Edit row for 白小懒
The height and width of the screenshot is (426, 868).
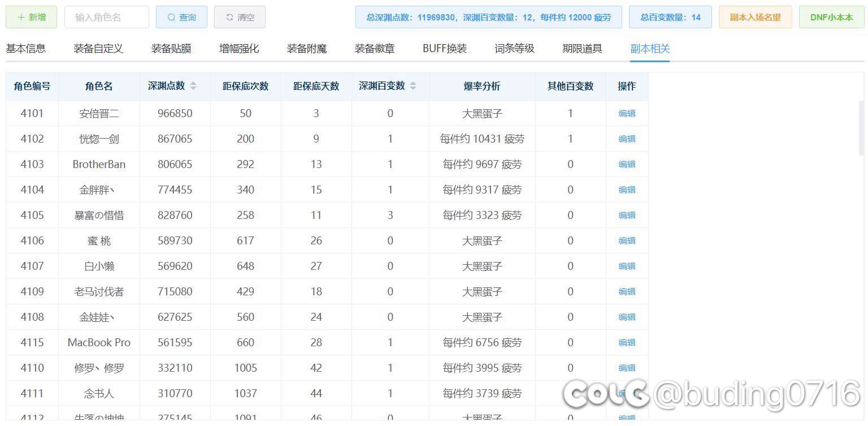[627, 266]
